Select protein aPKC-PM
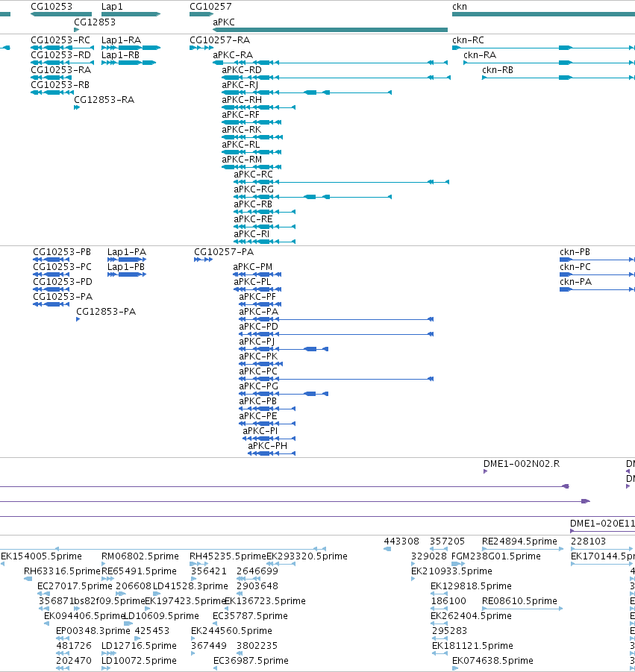Image resolution: width=635 pixels, height=672 pixels. (x=252, y=267)
